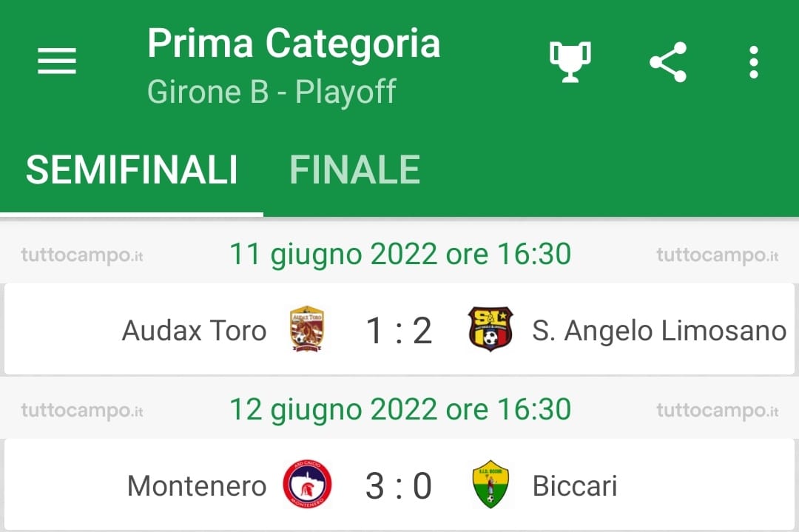Open Biccari team name

574,486
